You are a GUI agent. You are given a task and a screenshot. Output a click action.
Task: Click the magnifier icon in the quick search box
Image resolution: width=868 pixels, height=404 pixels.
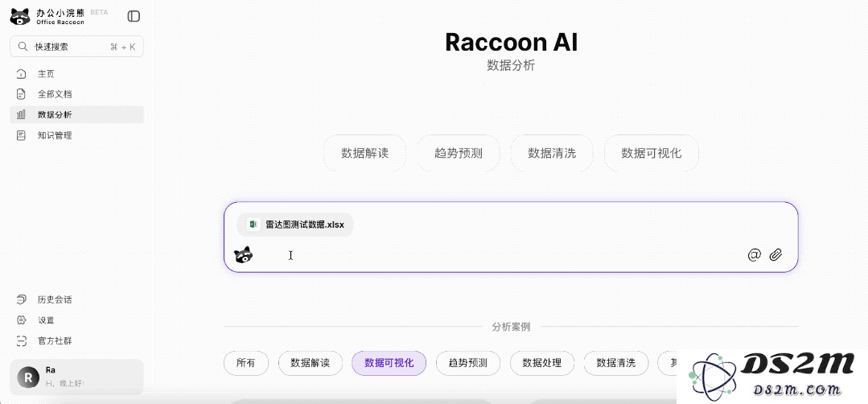23,47
